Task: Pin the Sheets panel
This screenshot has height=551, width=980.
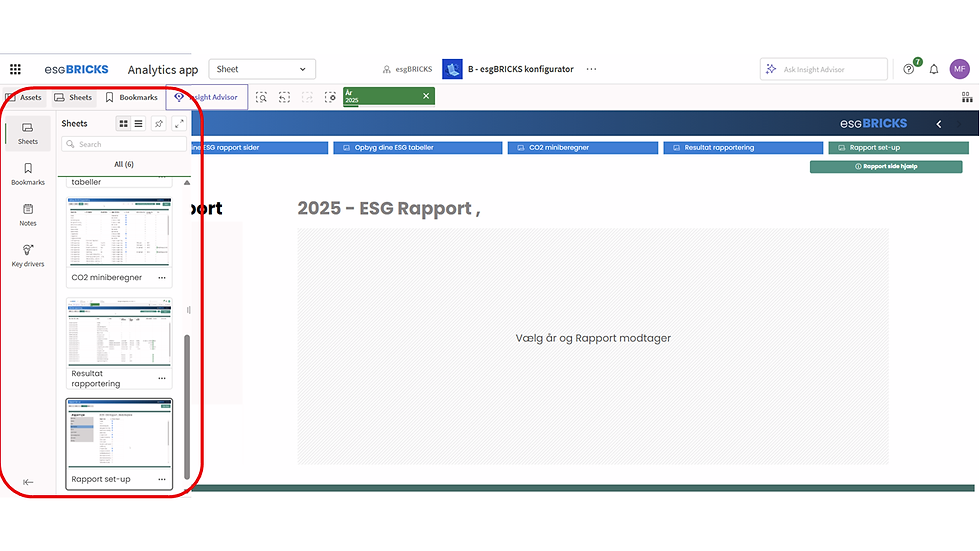Action: pos(159,124)
